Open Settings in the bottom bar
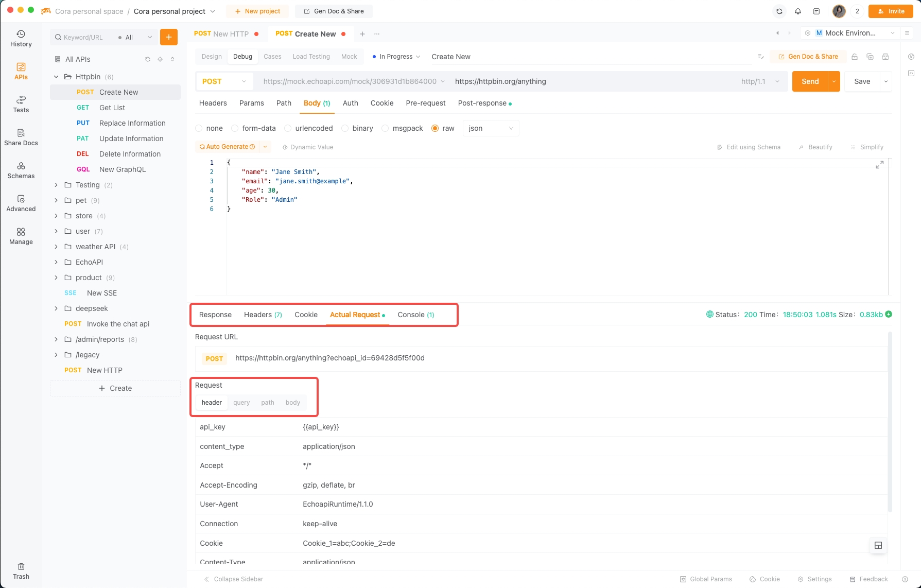This screenshot has height=588, width=921. [x=814, y=579]
